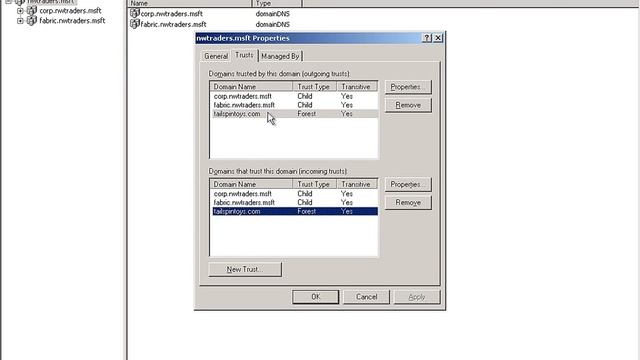Confirm the dialog with OK
This screenshot has width=640, height=360.
316,297
